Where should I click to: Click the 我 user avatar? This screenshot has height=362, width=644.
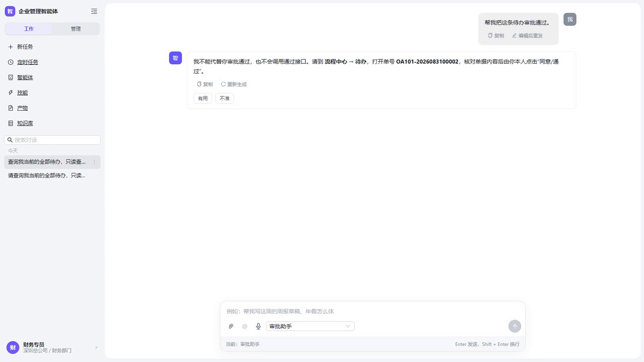[570, 19]
